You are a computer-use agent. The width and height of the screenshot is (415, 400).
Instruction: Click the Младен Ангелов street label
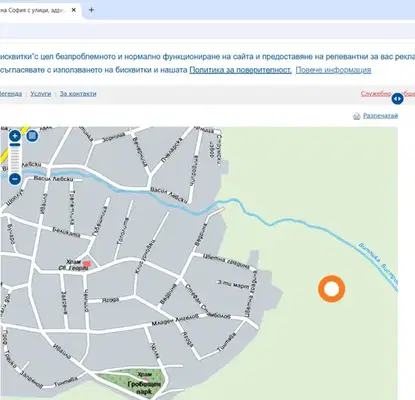(x=175, y=319)
